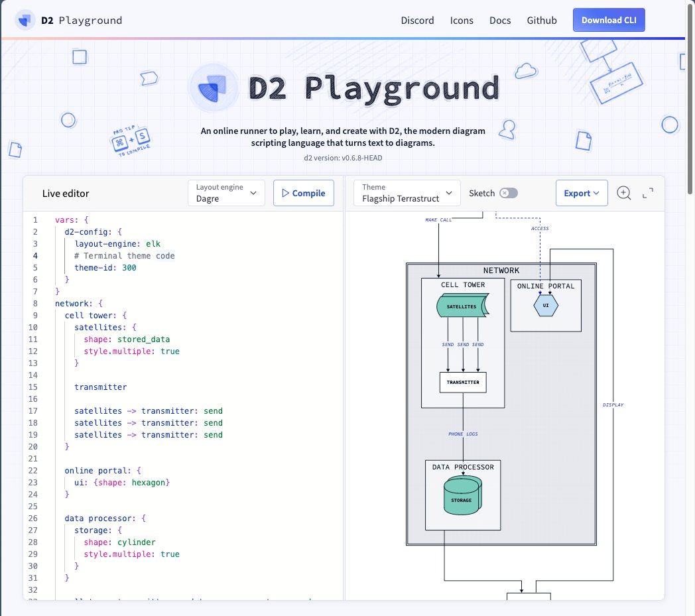Click 'style.multiple: true' on line 12

132,351
